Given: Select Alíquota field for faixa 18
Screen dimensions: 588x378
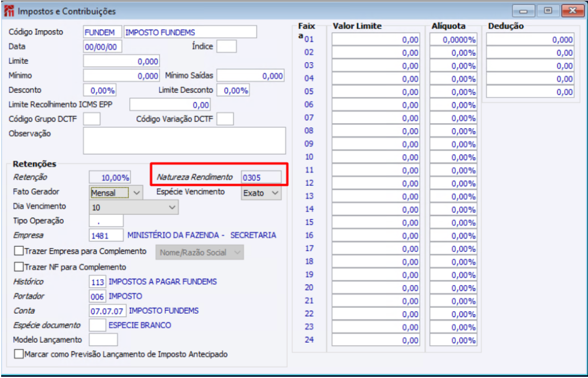Looking at the screenshot, I should [454, 262].
